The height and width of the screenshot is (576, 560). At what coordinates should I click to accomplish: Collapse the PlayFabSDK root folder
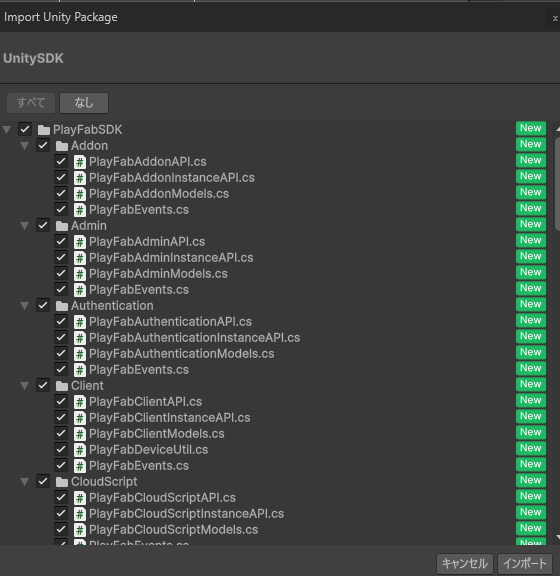(x=7, y=130)
